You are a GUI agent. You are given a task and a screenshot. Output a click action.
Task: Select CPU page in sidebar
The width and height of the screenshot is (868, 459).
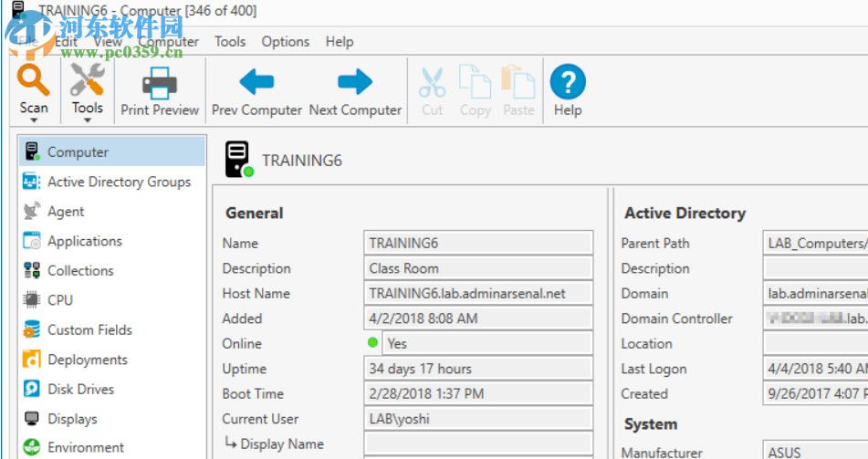coord(112,299)
